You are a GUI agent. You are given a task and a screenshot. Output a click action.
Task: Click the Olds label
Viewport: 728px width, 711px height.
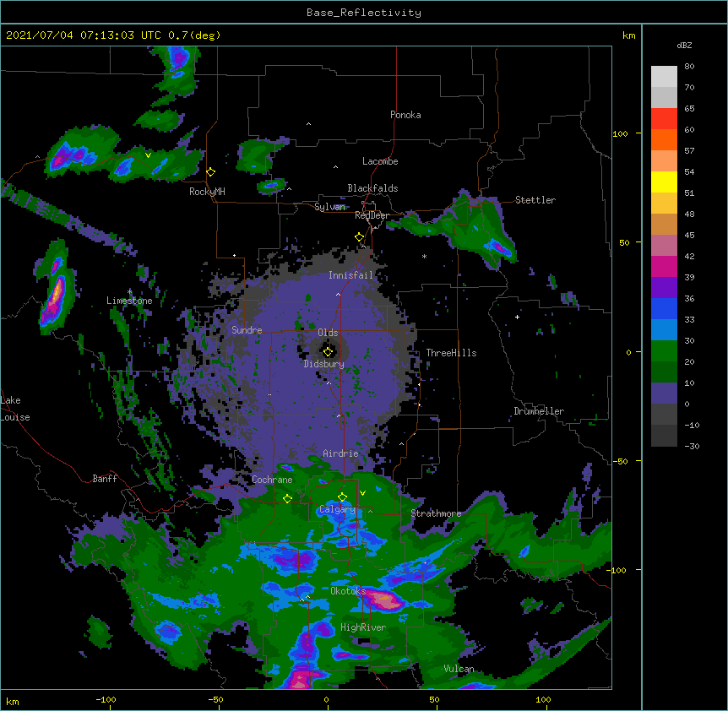coord(328,333)
